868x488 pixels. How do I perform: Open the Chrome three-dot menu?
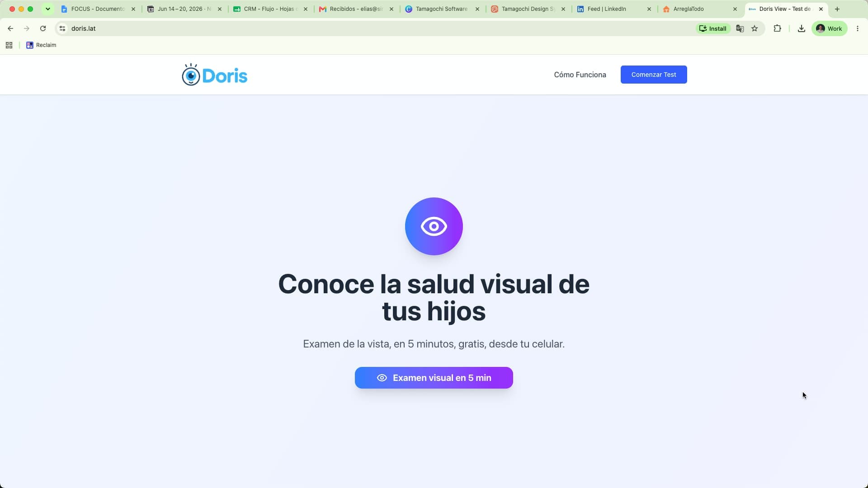point(858,28)
